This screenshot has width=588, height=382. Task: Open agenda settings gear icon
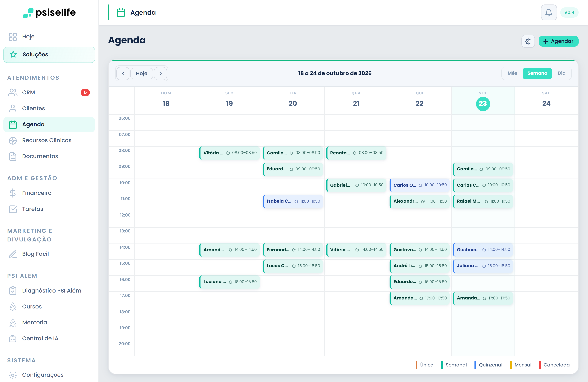coord(528,41)
